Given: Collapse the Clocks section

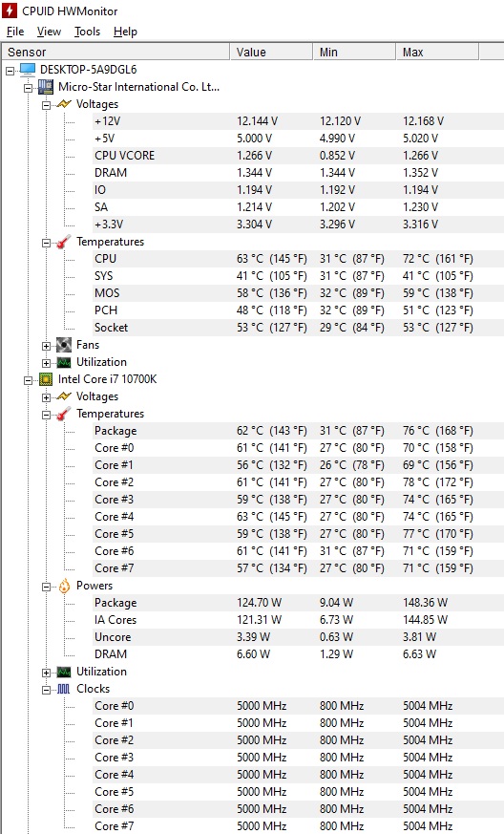Looking at the screenshot, I should point(46,690).
